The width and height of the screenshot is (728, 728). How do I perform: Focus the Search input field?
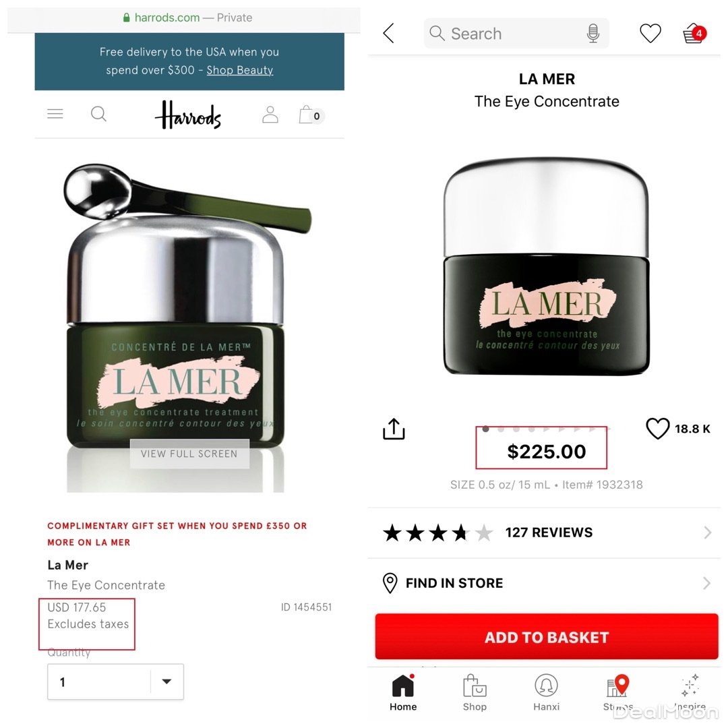[516, 34]
